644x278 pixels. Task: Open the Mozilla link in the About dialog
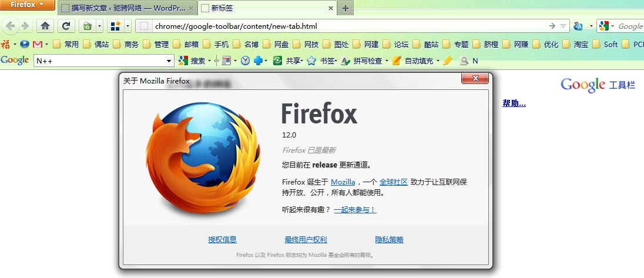point(343,182)
